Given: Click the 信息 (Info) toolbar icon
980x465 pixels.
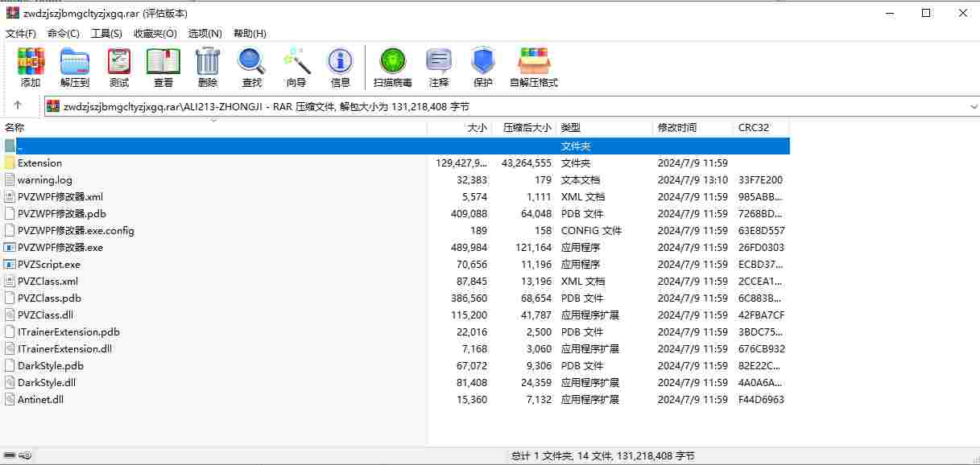Looking at the screenshot, I should pos(341,60).
